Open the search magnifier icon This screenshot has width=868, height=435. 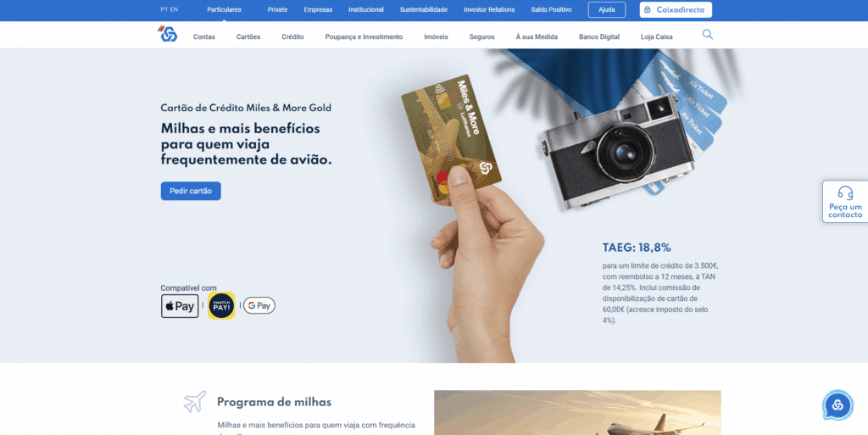pyautogui.click(x=708, y=35)
